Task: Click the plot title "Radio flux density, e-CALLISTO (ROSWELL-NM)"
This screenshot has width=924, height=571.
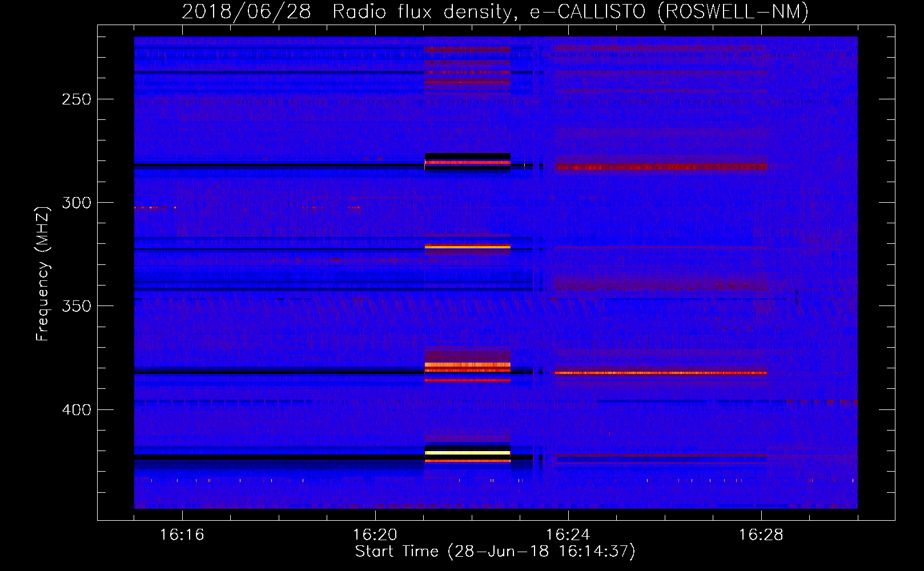Action: pyautogui.click(x=571, y=11)
